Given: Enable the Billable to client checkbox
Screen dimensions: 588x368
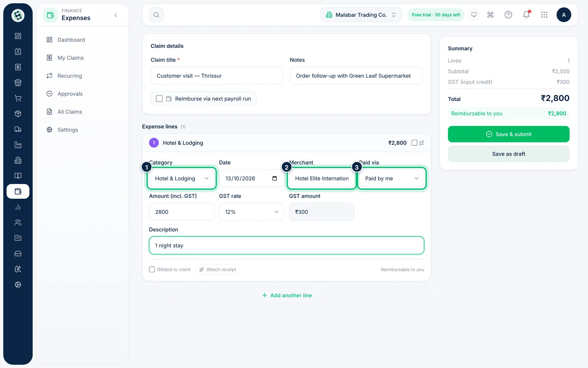Looking at the screenshot, I should (x=152, y=269).
